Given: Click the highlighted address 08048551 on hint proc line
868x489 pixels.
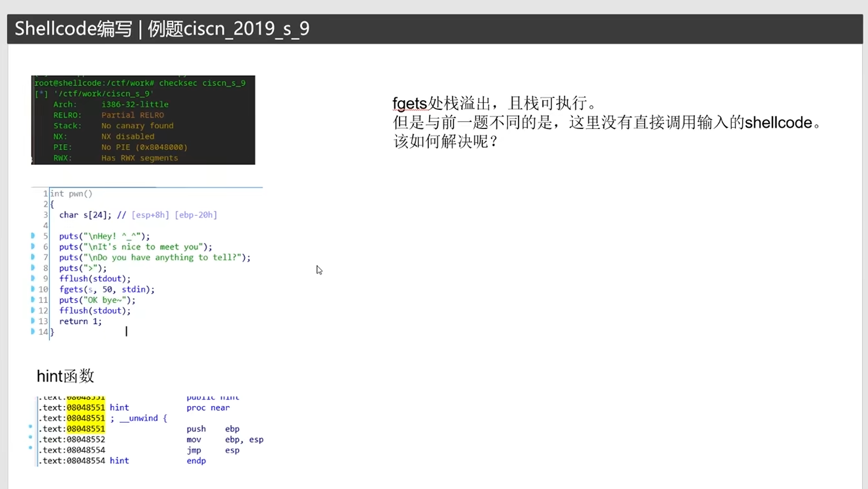Looking at the screenshot, I should point(85,408).
